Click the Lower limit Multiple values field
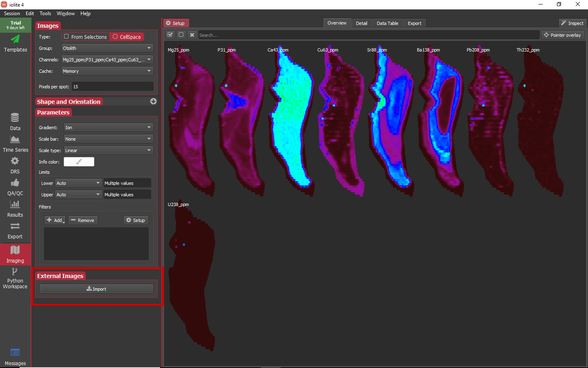Image resolution: width=588 pixels, height=368 pixels. click(127, 183)
